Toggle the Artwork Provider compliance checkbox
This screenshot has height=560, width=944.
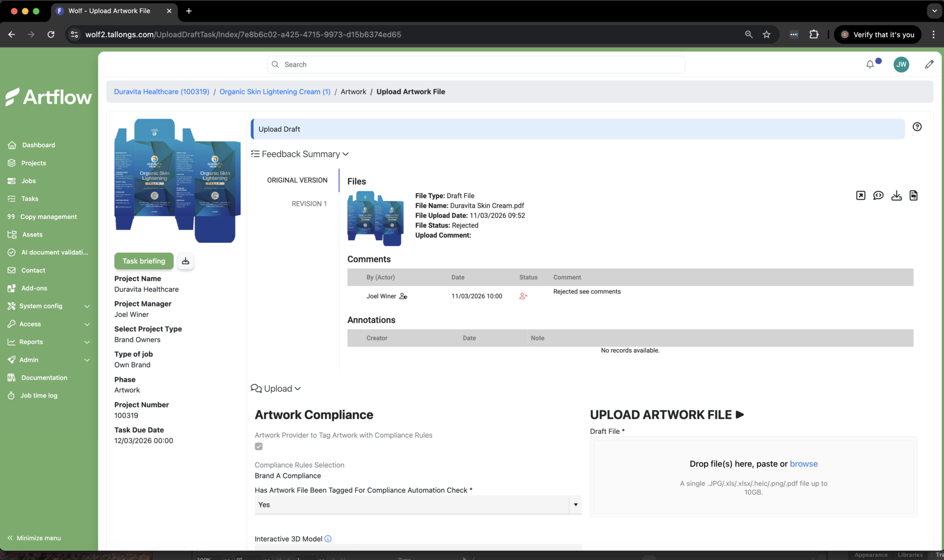[259, 446]
